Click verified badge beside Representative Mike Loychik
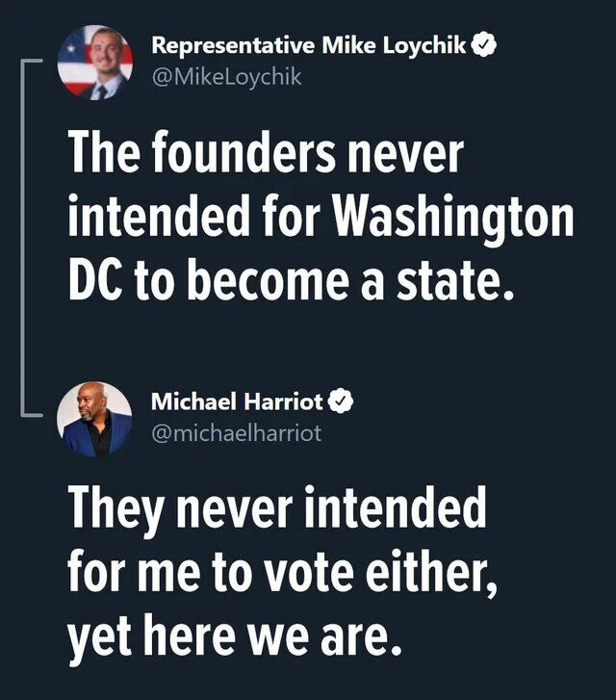 (x=484, y=45)
